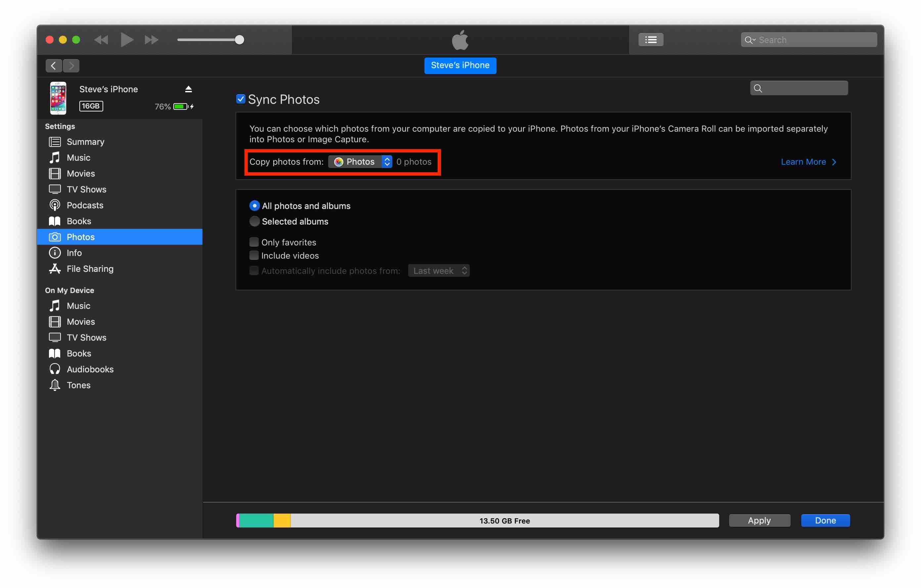This screenshot has width=921, height=588.
Task: Open File Sharing in sidebar
Action: (x=90, y=269)
